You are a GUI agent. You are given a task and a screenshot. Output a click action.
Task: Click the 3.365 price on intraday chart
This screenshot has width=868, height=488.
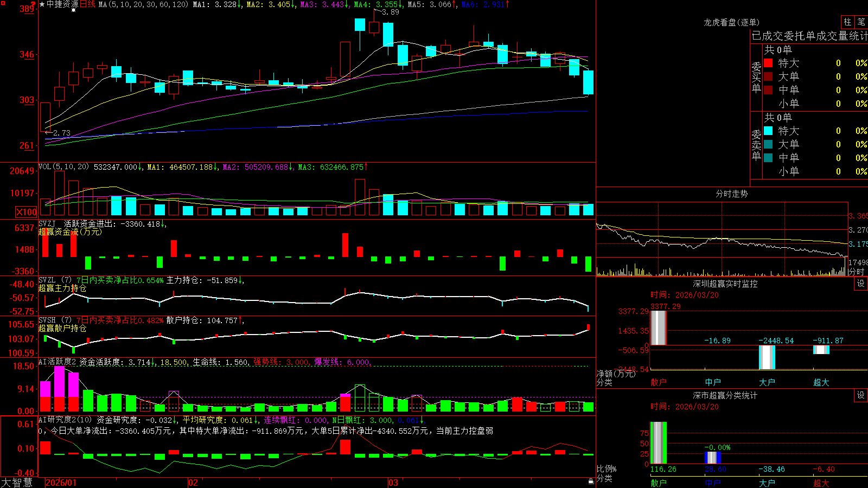coord(858,216)
